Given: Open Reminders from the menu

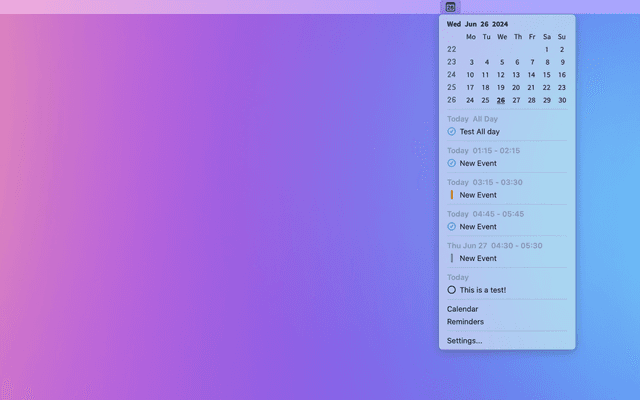Looking at the screenshot, I should coord(465,322).
